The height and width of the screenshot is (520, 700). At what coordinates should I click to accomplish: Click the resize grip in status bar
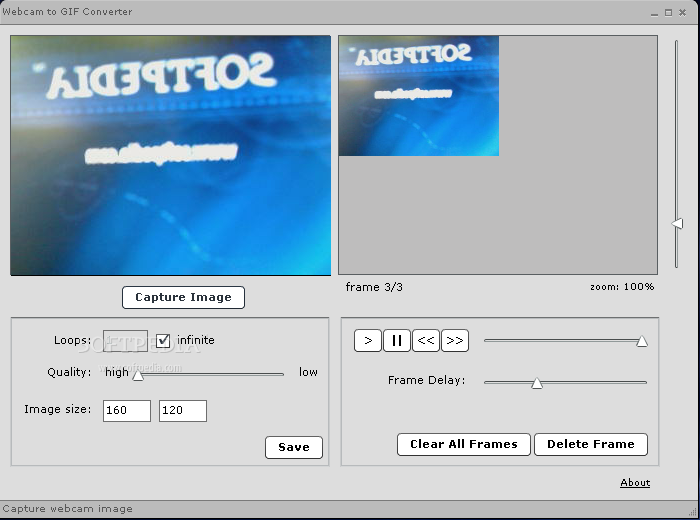(x=692, y=512)
